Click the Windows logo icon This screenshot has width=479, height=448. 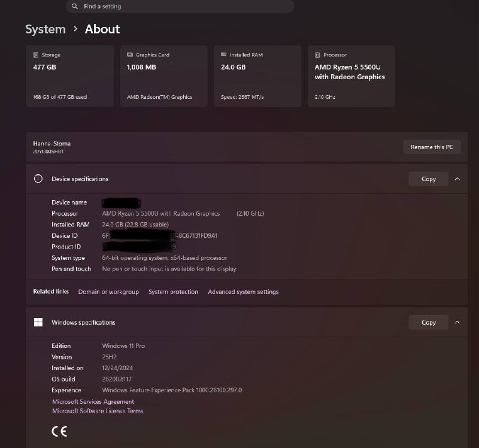pyautogui.click(x=38, y=323)
